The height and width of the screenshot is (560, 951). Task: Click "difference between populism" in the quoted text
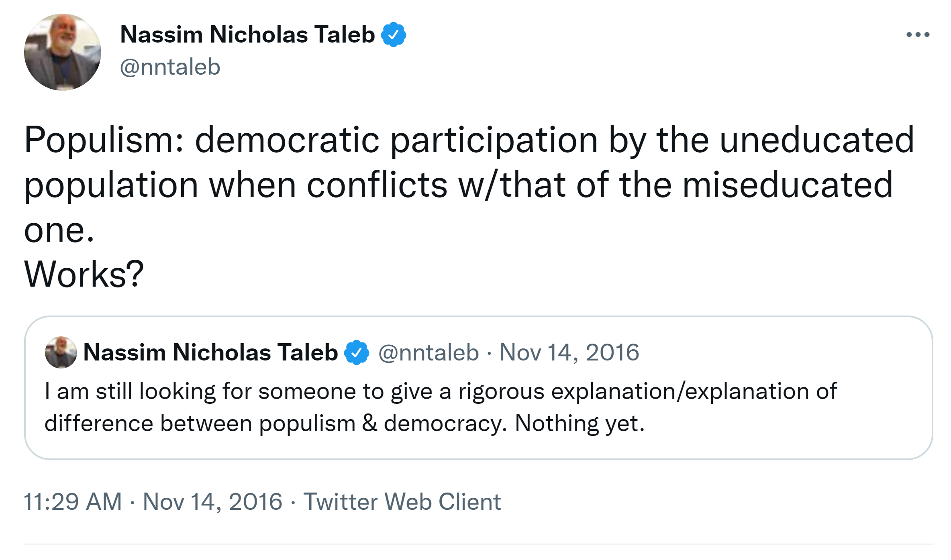(200, 423)
